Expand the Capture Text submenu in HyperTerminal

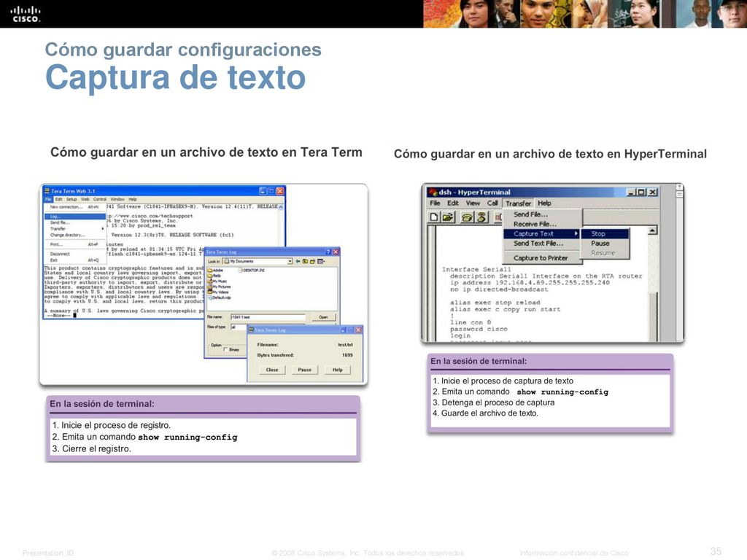[543, 234]
